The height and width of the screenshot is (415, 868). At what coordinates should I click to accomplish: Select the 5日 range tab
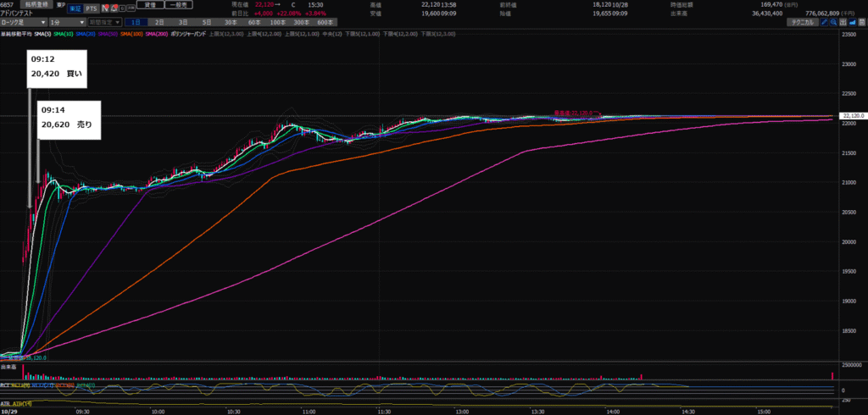(208, 22)
